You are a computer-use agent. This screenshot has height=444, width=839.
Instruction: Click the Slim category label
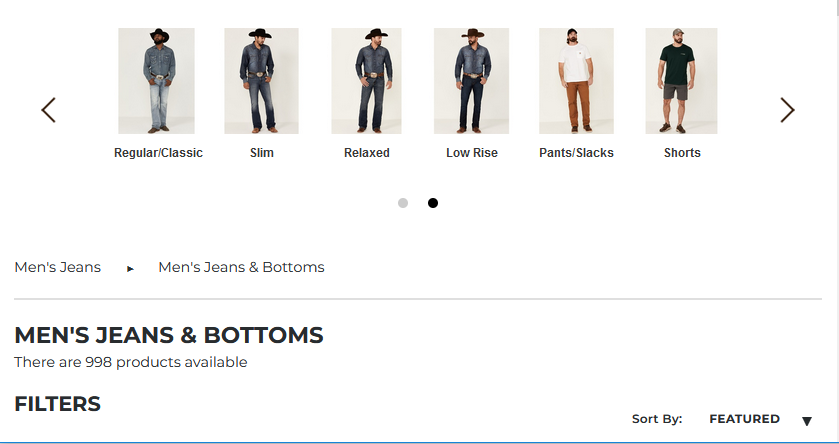point(262,153)
